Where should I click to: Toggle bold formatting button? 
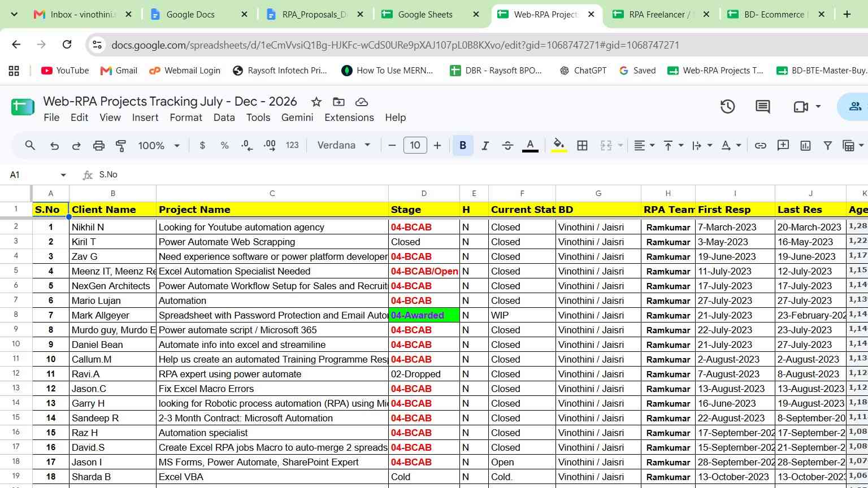(x=463, y=146)
